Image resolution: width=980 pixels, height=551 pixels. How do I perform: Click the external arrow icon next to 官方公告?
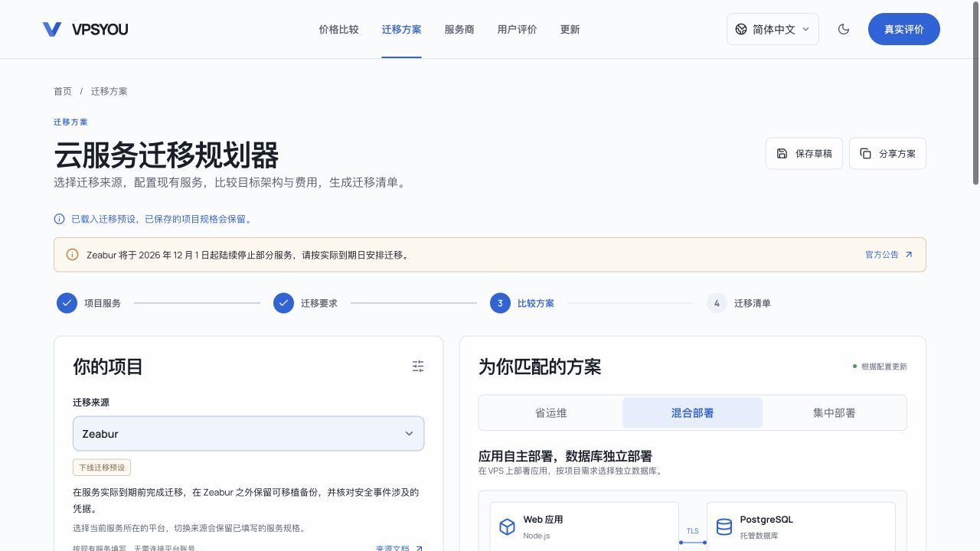(909, 255)
